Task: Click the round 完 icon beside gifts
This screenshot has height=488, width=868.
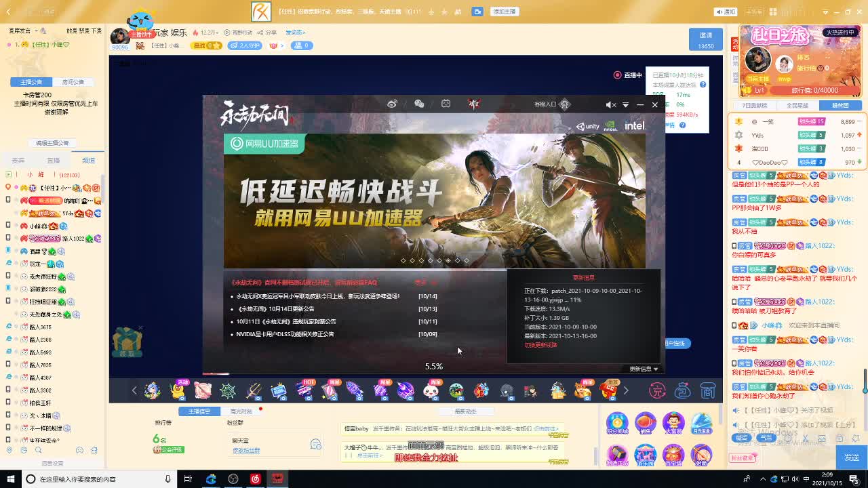Action: point(657,390)
